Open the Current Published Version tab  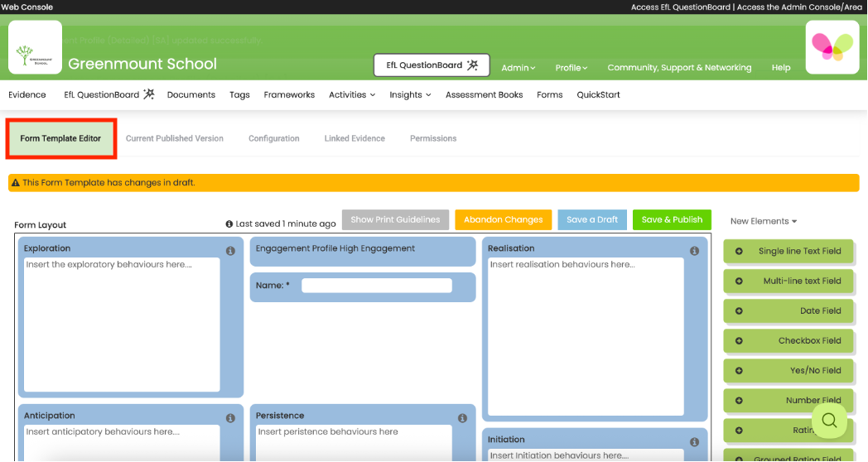[175, 138]
